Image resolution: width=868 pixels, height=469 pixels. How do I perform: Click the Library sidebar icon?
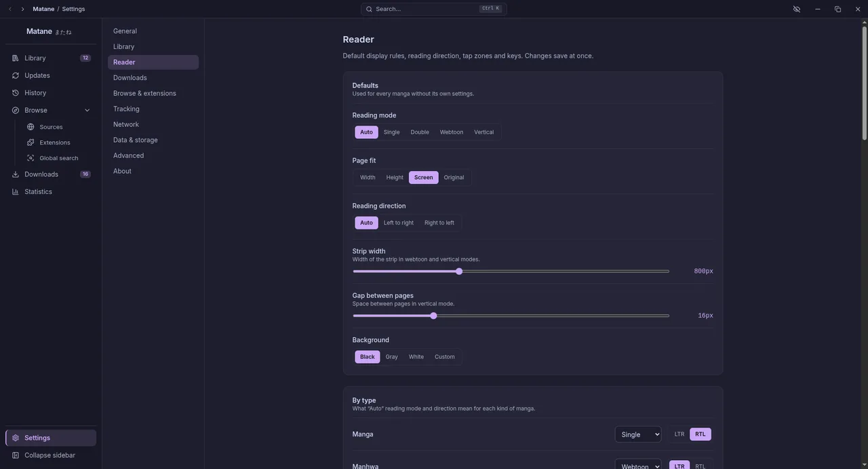tap(15, 58)
